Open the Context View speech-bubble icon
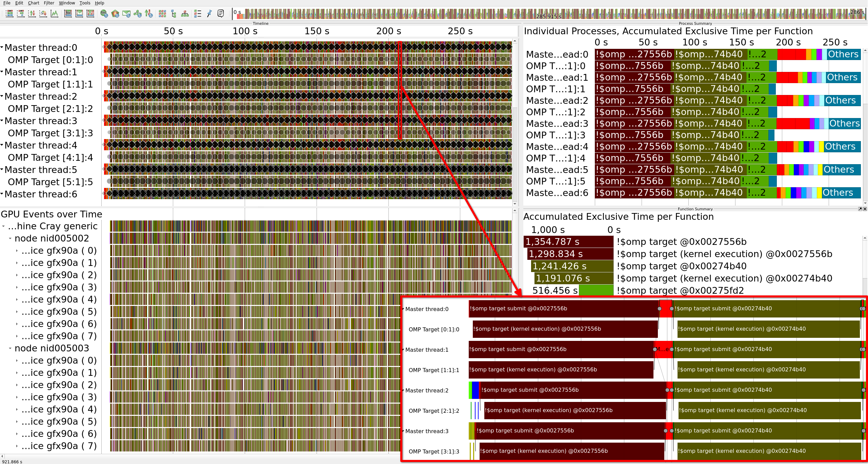 (x=221, y=14)
